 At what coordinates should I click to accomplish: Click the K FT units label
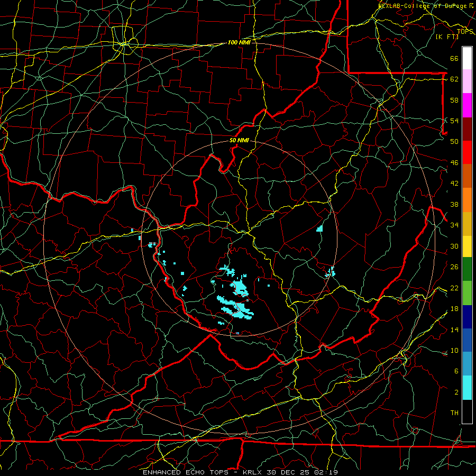coord(447,37)
